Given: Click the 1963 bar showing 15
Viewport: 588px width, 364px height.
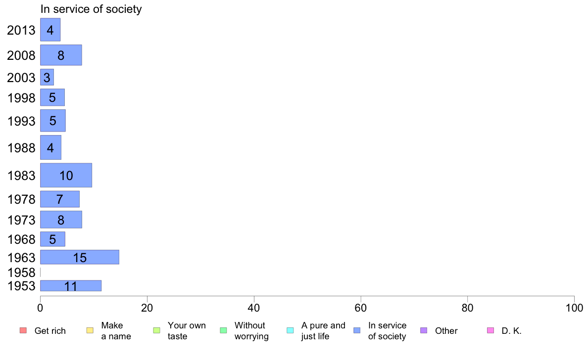Looking at the screenshot, I should (80, 257).
